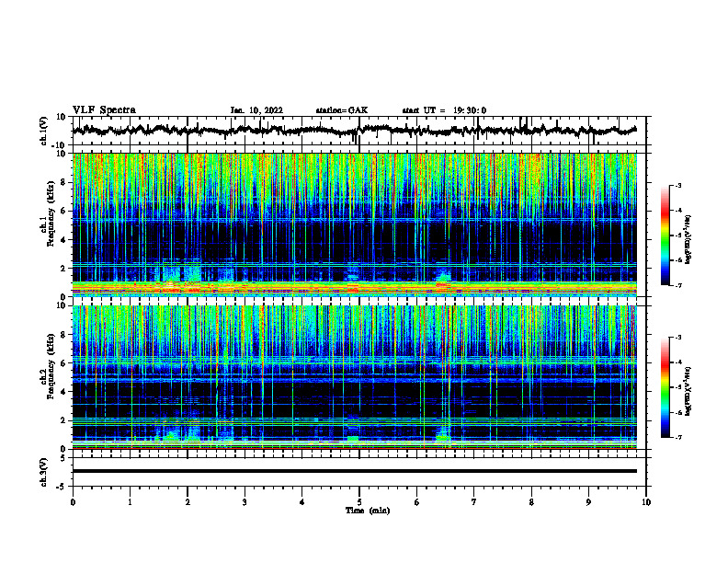The width and height of the screenshot is (728, 563).
Task: Click the "-7" label on ch.1 colorbar
Action: [x=678, y=285]
